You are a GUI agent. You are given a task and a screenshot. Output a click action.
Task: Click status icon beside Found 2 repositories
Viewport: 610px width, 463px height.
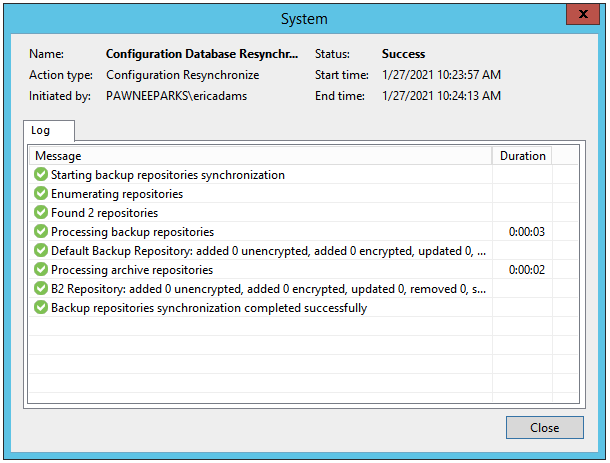click(41, 213)
